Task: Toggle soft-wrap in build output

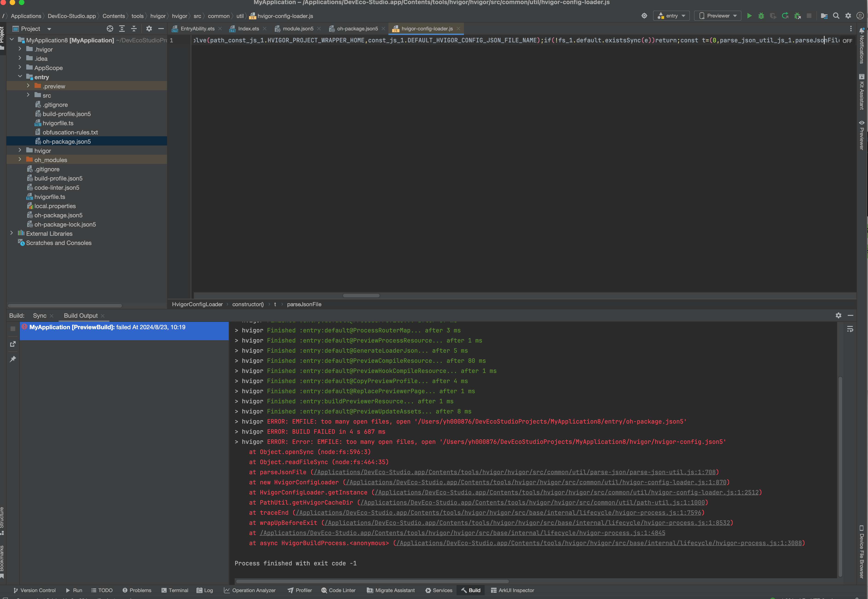Action: pyautogui.click(x=850, y=329)
